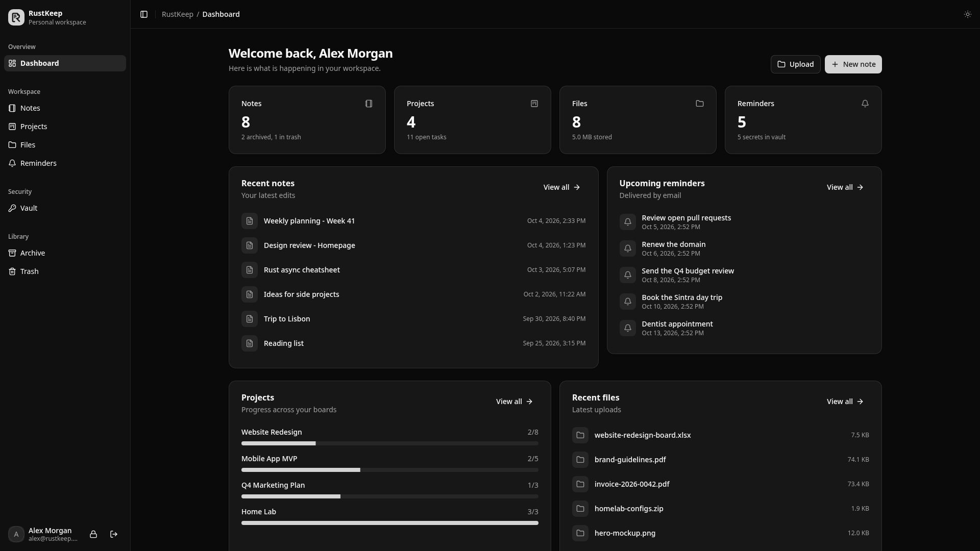The image size is (980, 551).
Task: Click bell icon beside Dentist appointment
Action: click(628, 328)
